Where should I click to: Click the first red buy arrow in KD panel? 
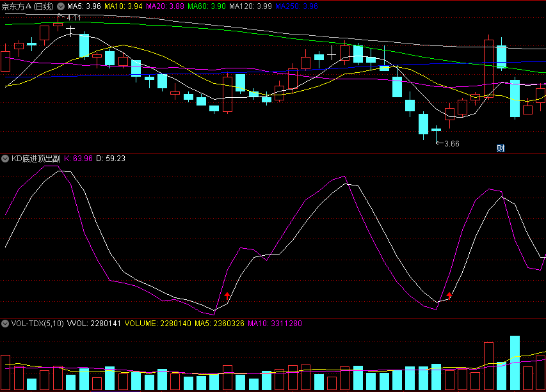227,296
